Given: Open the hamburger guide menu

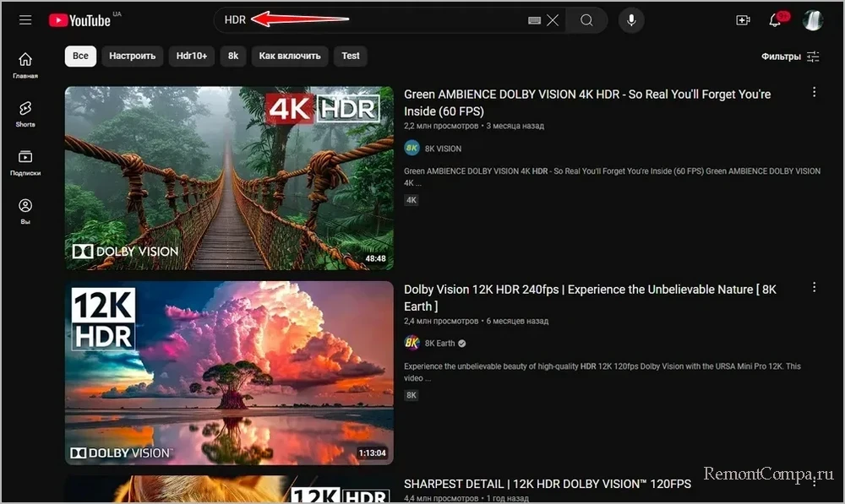Looking at the screenshot, I should click(25, 19).
